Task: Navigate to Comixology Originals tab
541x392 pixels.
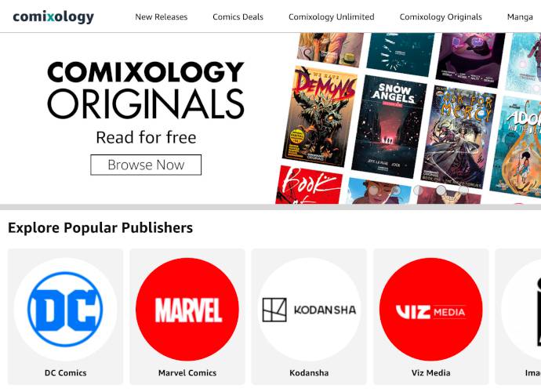Action: [441, 17]
